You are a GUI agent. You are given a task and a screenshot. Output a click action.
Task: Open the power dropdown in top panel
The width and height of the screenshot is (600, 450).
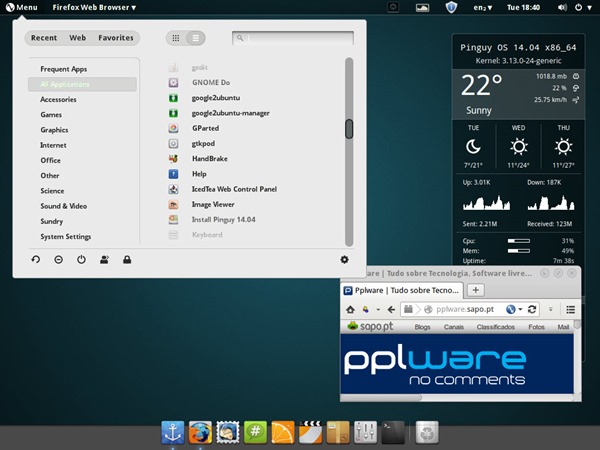[x=584, y=7]
